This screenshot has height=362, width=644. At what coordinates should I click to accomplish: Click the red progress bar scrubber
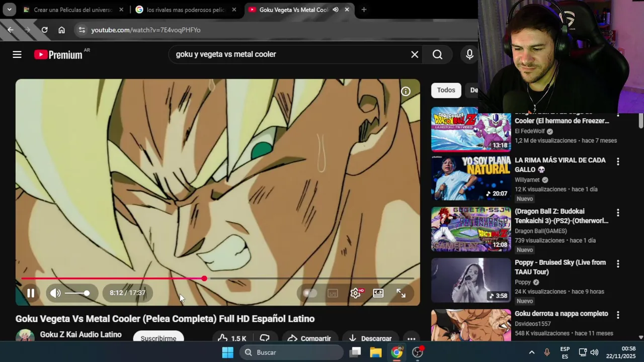204,278
